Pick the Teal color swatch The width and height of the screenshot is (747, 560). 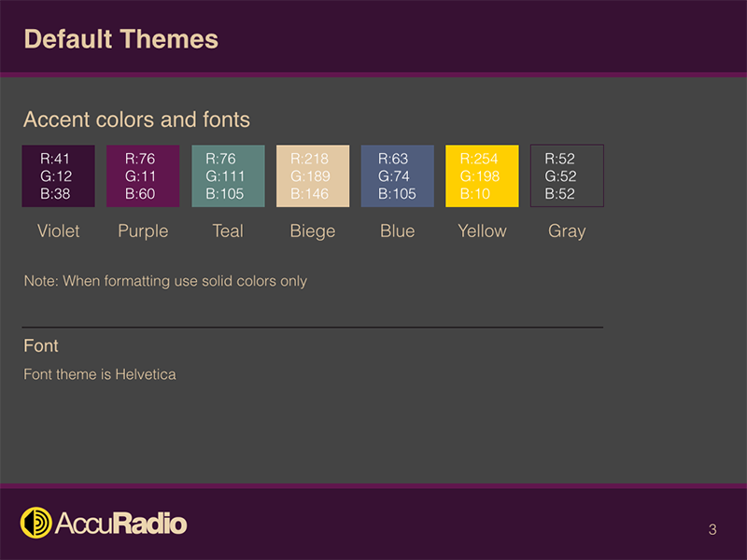tap(228, 175)
